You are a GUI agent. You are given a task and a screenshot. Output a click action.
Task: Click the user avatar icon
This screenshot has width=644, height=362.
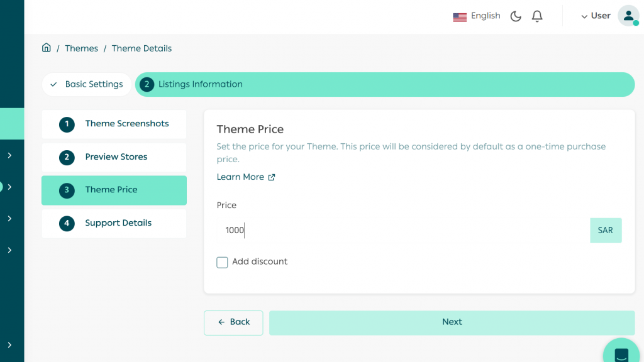tap(628, 16)
